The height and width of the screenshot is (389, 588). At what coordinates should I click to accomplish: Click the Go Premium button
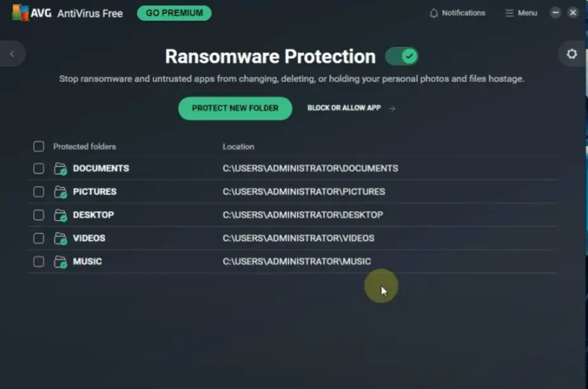[174, 13]
